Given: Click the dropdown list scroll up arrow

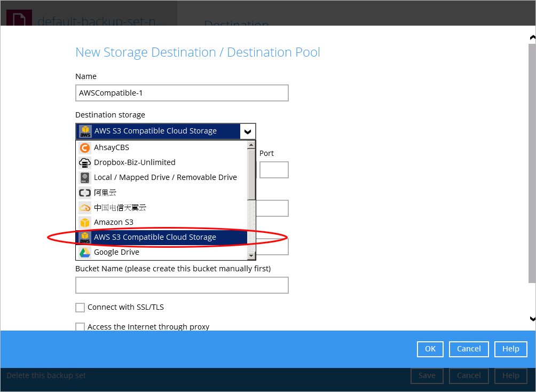Looking at the screenshot, I should tap(251, 145).
